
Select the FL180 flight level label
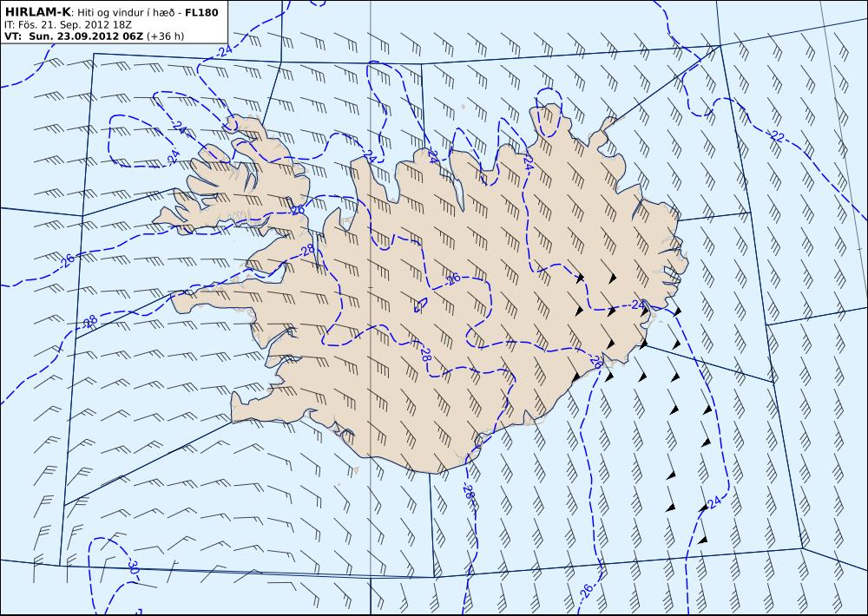coord(201,12)
